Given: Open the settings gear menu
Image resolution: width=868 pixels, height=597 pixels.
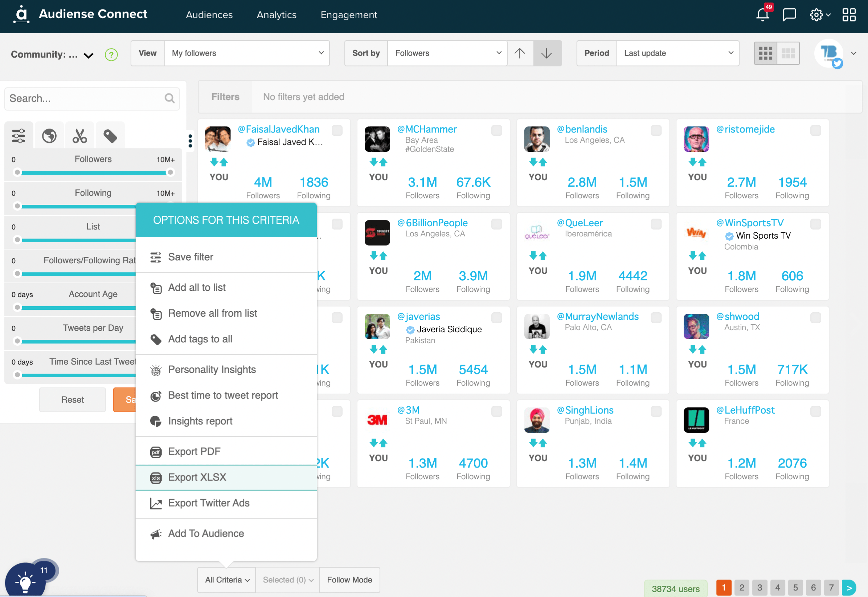Looking at the screenshot, I should [819, 15].
